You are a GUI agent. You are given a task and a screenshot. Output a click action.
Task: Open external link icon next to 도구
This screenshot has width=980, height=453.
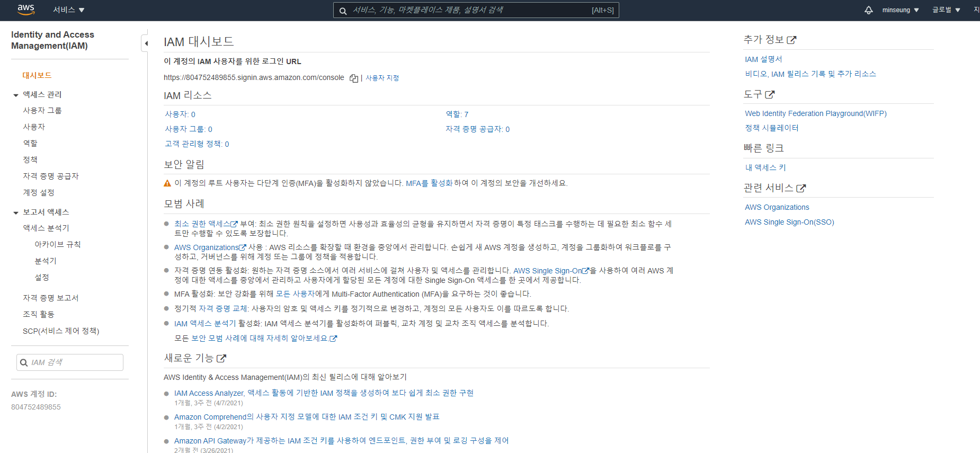(x=770, y=94)
